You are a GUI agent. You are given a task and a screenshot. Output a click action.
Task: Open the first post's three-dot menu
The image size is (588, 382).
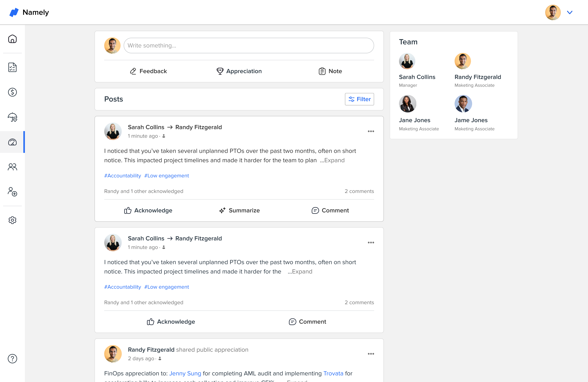click(x=371, y=131)
